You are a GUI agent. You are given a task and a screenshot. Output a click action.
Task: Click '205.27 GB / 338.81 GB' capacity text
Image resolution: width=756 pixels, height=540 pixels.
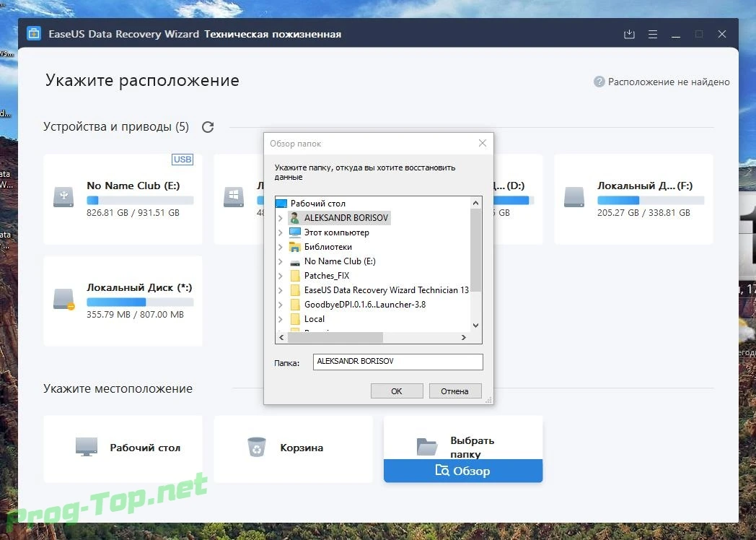click(x=643, y=213)
